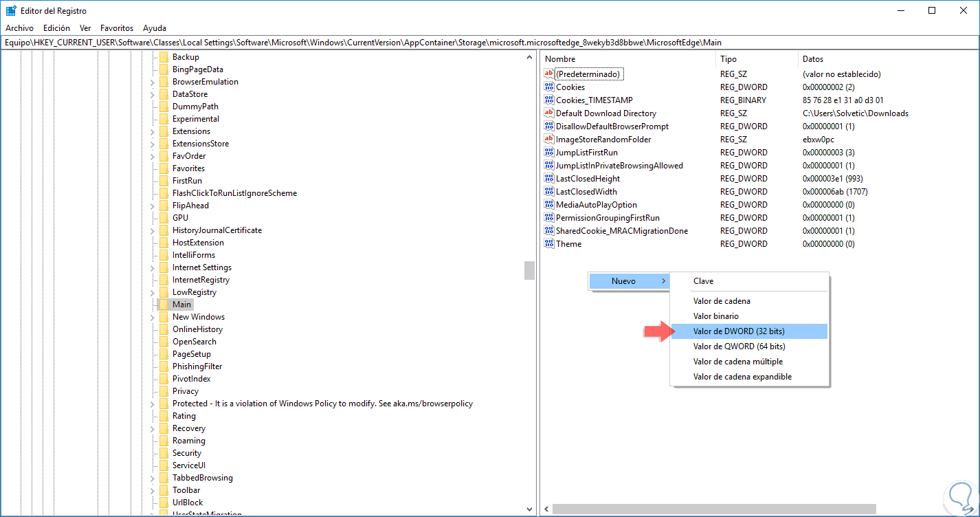This screenshot has height=517, width=980.
Task: Expand the FavOrder key
Action: tap(153, 156)
